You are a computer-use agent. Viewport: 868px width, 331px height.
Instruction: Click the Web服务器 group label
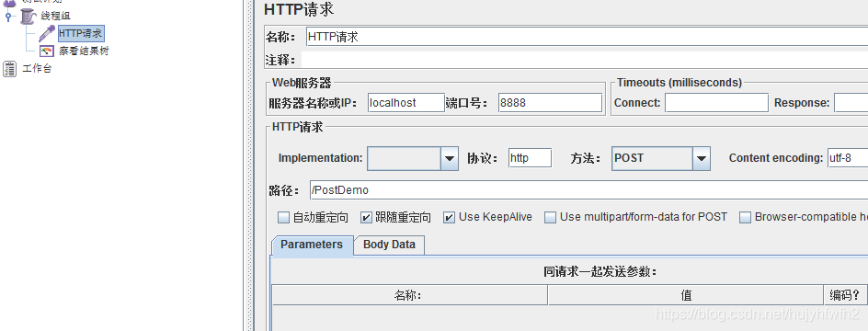point(302,83)
